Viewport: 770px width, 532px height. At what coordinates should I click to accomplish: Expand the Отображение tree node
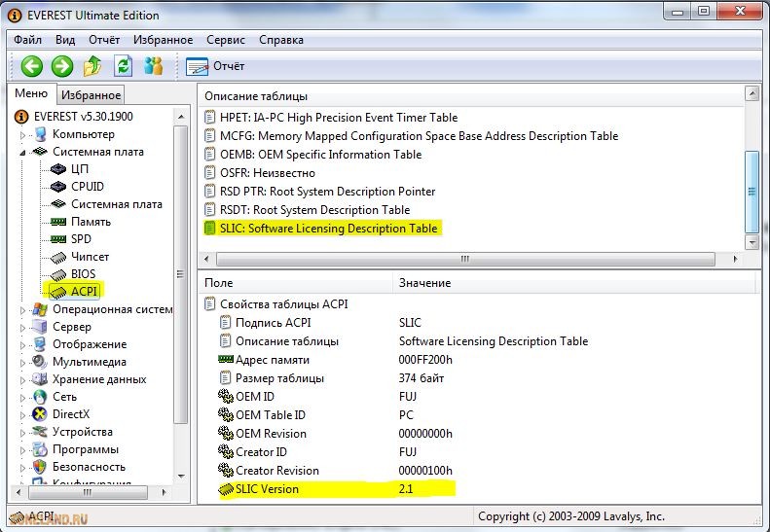pos(22,344)
